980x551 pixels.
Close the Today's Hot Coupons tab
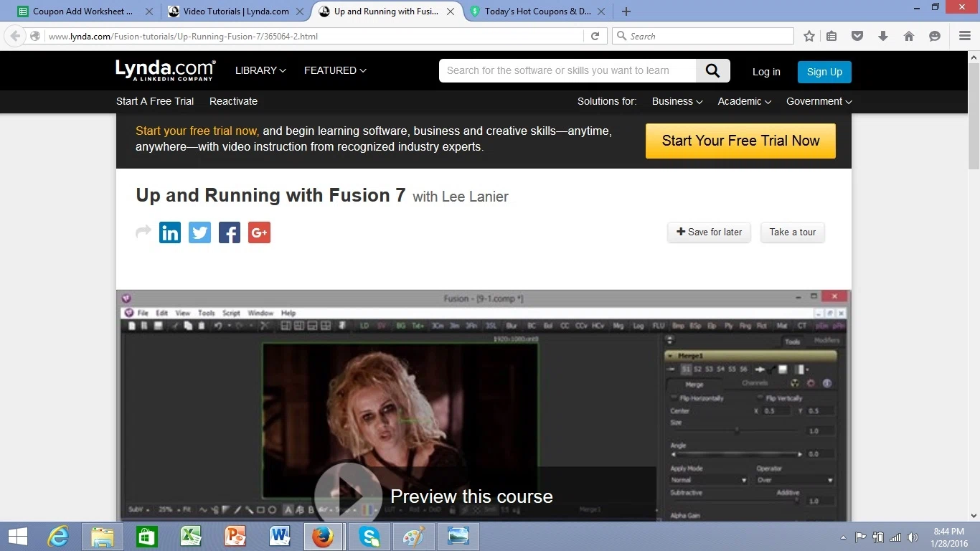602,11
